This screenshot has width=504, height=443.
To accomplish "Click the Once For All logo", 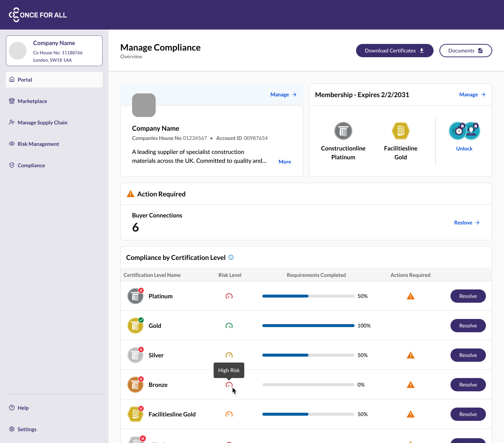I will tap(38, 15).
